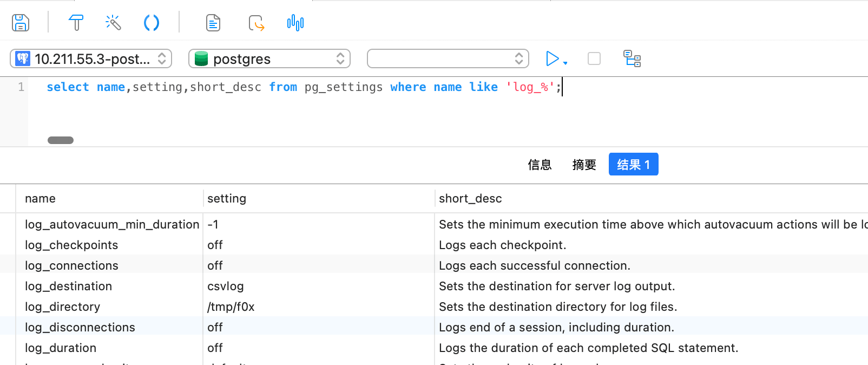This screenshot has height=365, width=868.
Task: Click the text document icon in toolbar
Action: point(213,23)
